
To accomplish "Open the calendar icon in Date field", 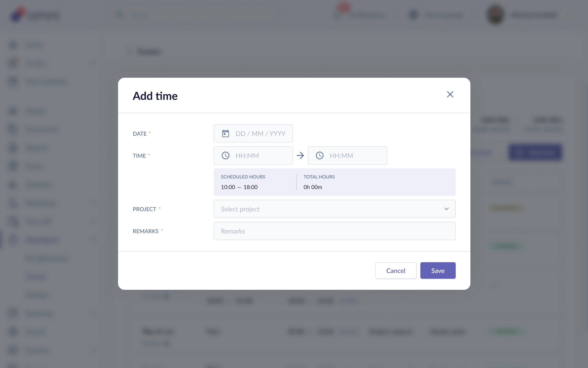I will [x=225, y=133].
